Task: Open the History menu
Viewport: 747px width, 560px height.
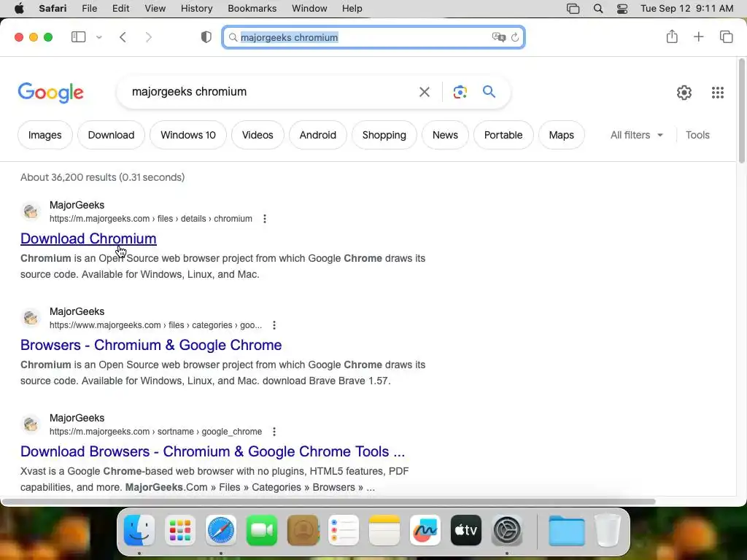Action: [x=197, y=8]
